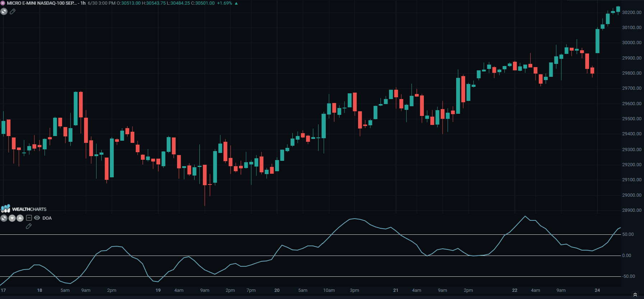Viewport: 644px width, 299px height.
Task: Click date 18 on the time axis
Action: (x=40, y=290)
